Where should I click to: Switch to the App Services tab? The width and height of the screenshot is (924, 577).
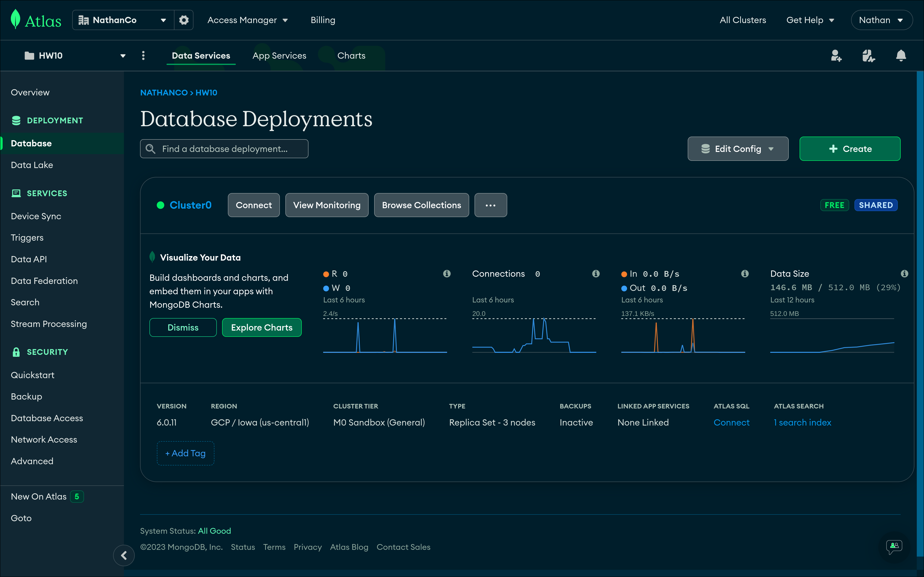(x=279, y=56)
